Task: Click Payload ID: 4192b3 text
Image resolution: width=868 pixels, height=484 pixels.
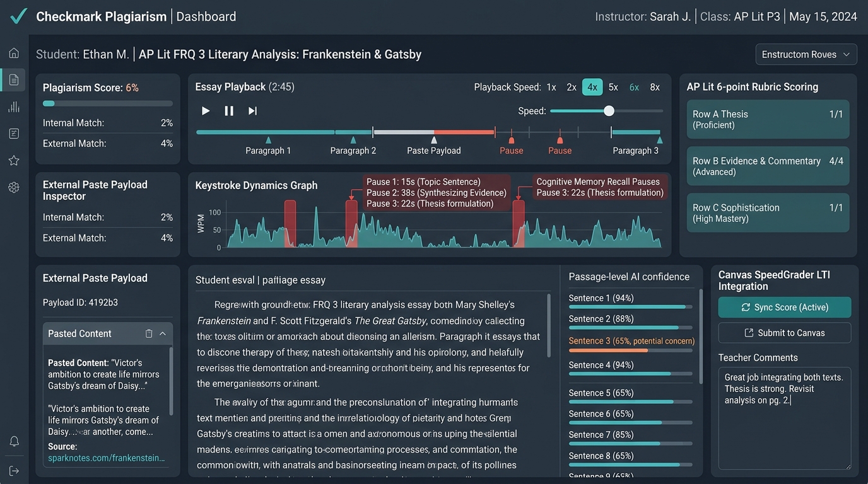Action: pos(80,302)
